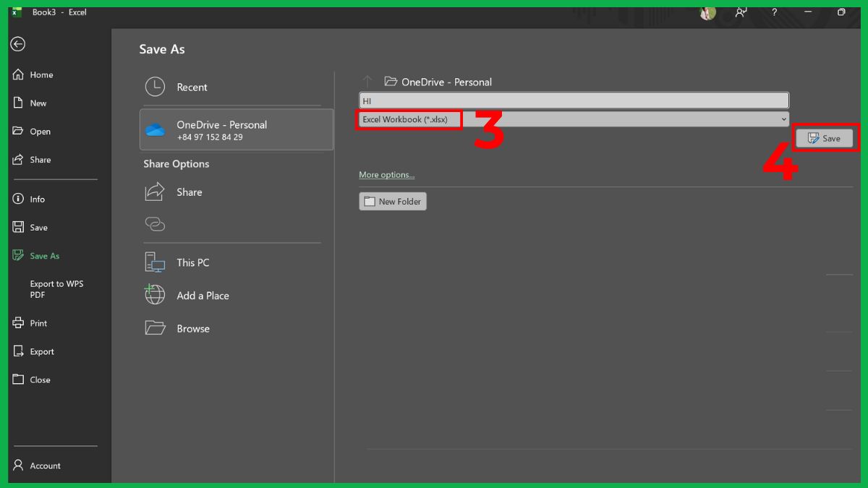The image size is (868, 488).
Task: Go up one folder level arrow
Action: pos(367,82)
